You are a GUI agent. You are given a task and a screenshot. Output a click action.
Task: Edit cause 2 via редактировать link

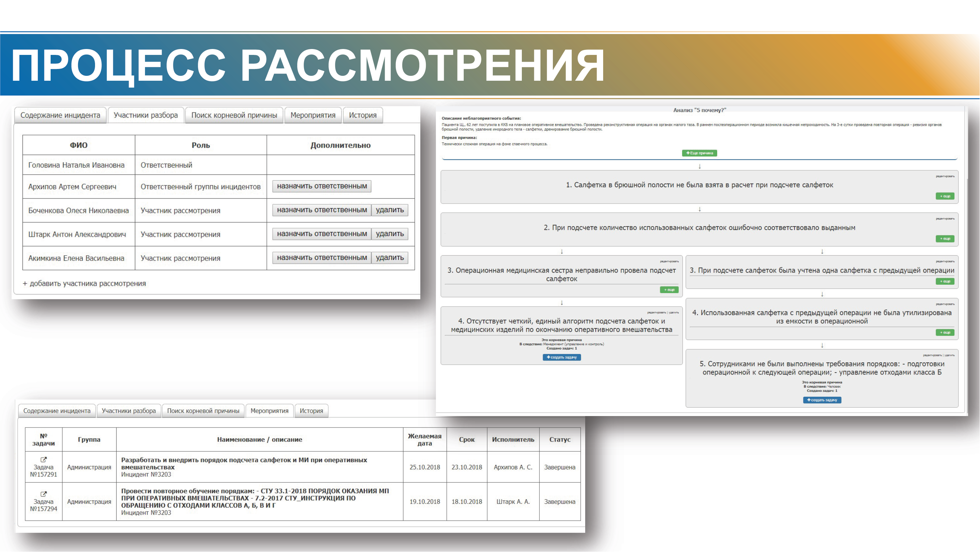pos(945,219)
